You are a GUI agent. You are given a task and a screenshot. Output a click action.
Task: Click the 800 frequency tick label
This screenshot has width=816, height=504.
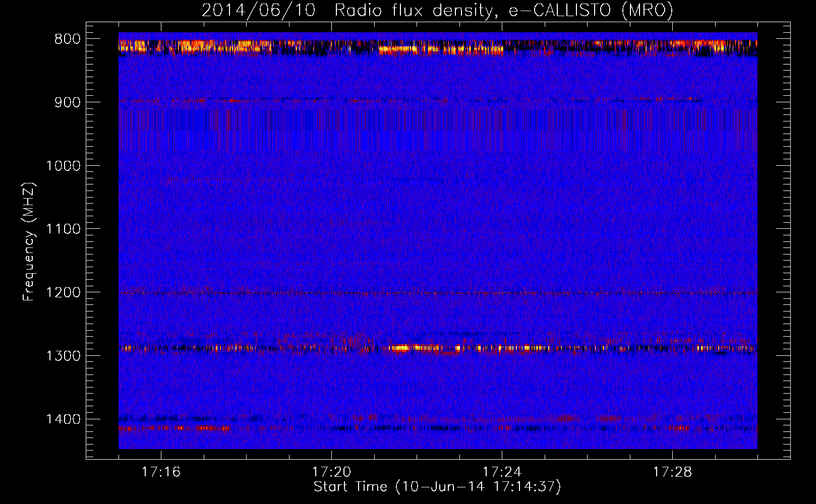(x=68, y=39)
